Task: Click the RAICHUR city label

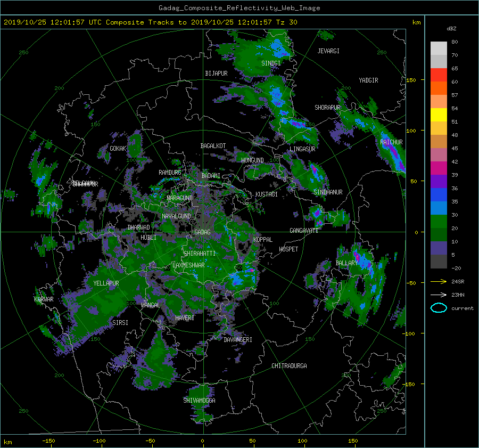Action: [391, 142]
